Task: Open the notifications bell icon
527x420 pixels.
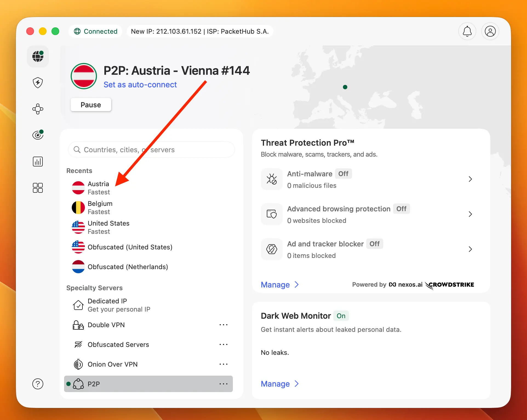Action: pyautogui.click(x=467, y=31)
